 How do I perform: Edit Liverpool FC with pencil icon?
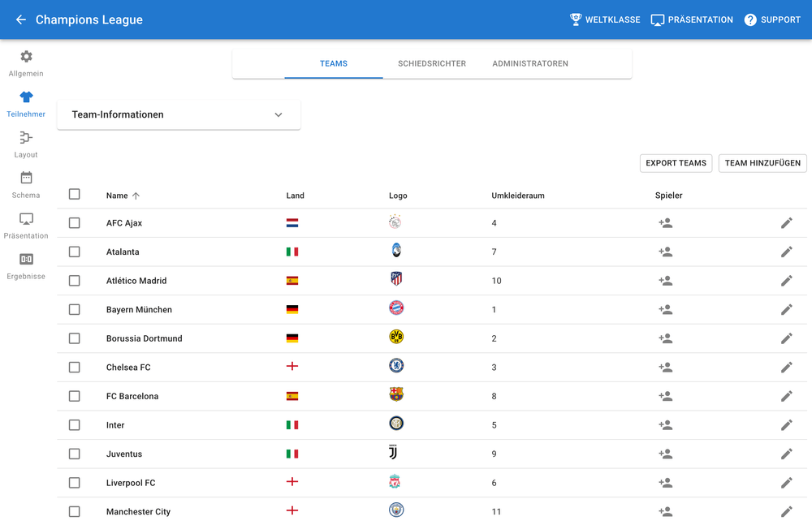(787, 483)
